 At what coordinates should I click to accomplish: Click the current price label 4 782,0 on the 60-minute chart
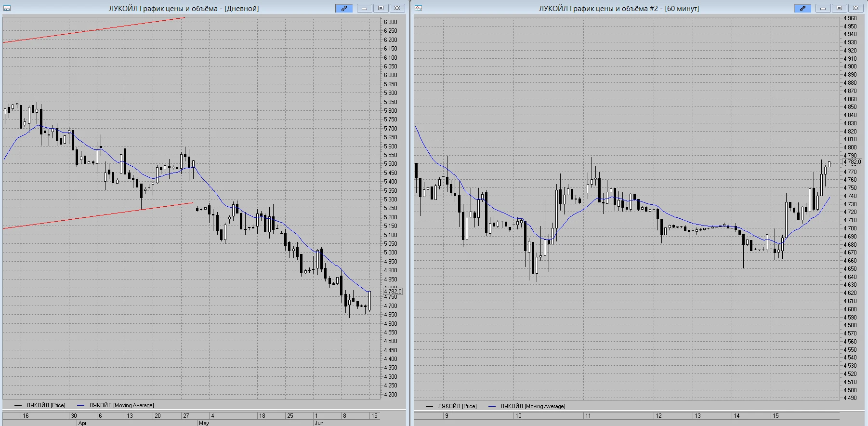(853, 162)
